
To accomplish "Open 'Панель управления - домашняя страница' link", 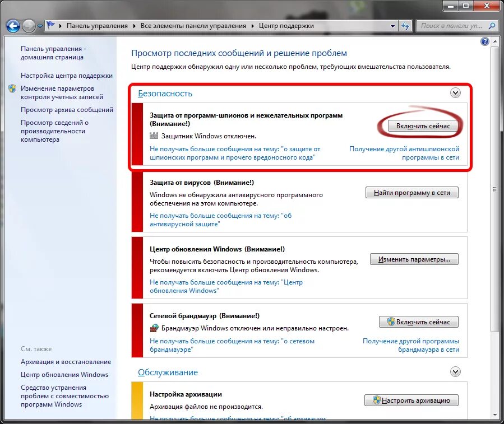I will (x=53, y=53).
